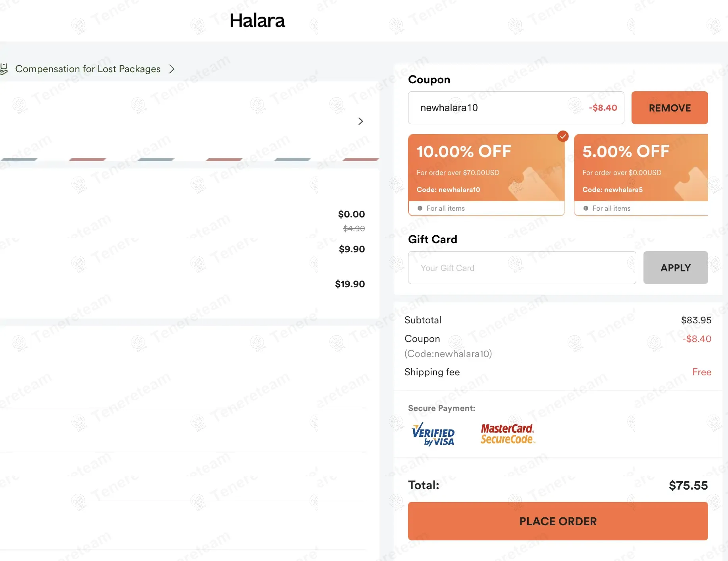The width and height of the screenshot is (728, 561).
Task: Focus the Your Gift Card field
Action: click(522, 268)
